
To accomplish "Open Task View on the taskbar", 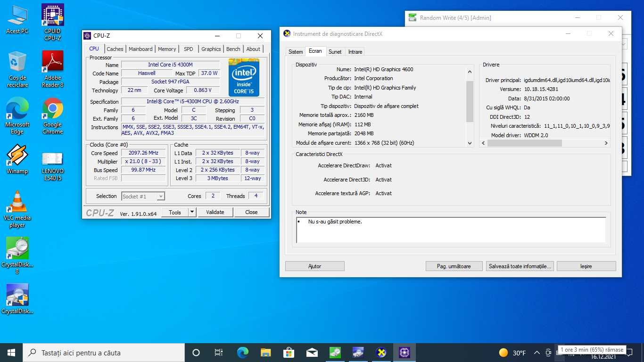I will (x=219, y=353).
